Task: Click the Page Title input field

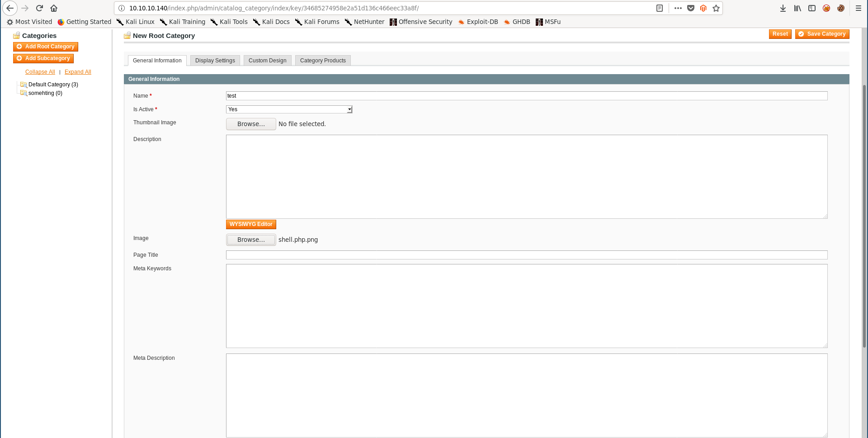Action: tap(526, 255)
